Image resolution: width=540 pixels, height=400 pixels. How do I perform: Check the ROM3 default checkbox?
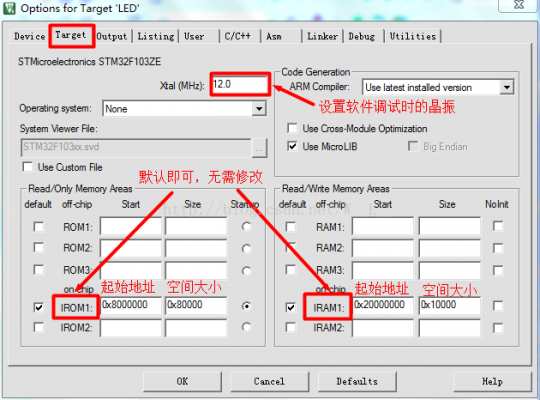(x=39, y=269)
